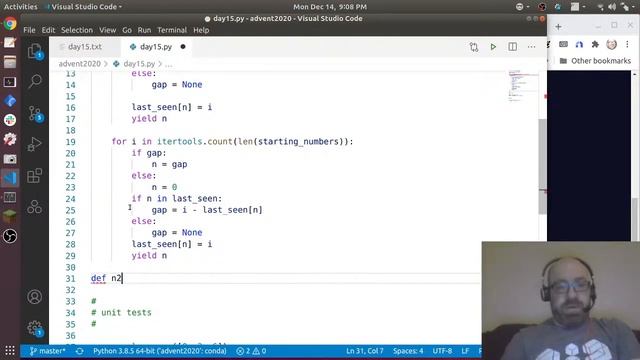Open the tree-shaped activity bar icon below Extensions
Image resolution: width=640 pixels, height=360 pixels.
click(x=35, y=207)
